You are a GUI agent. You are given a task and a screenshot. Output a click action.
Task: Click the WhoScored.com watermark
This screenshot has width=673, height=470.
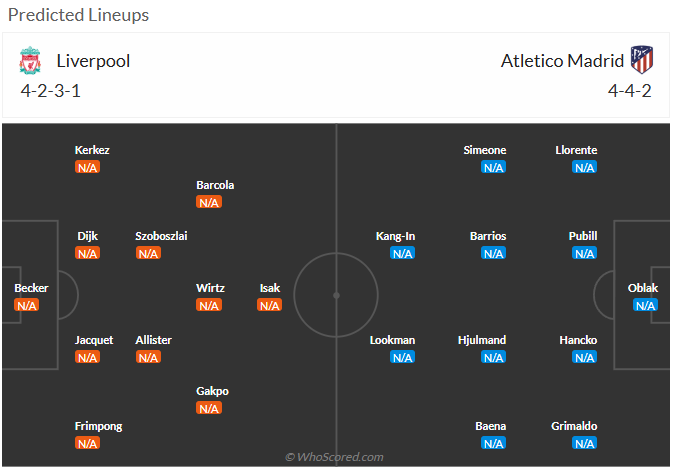point(334,457)
